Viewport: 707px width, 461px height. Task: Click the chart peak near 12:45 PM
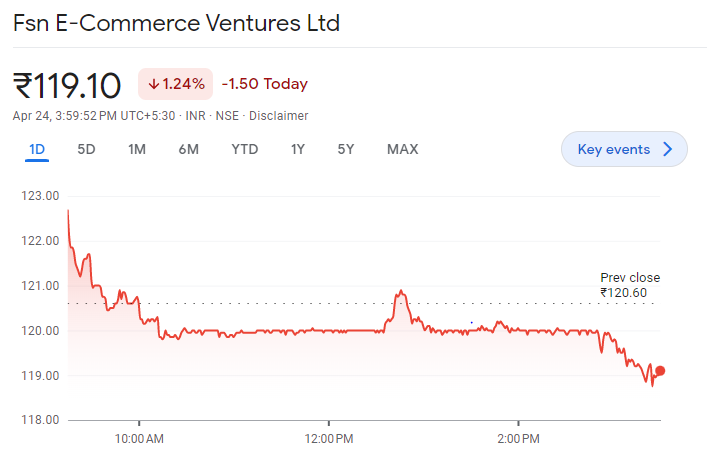click(x=401, y=291)
